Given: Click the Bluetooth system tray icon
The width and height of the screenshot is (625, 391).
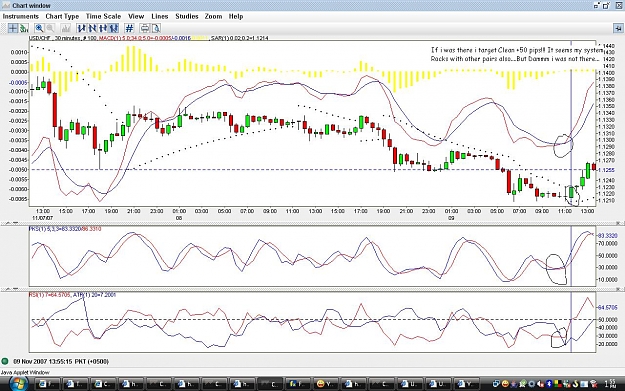Looking at the screenshot, I should click(548, 384).
